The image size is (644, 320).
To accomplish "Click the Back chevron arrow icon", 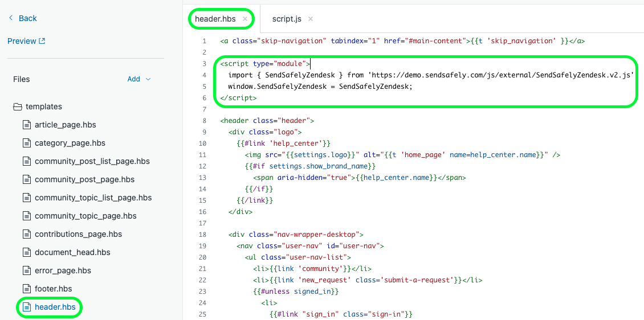I will pyautogui.click(x=11, y=18).
